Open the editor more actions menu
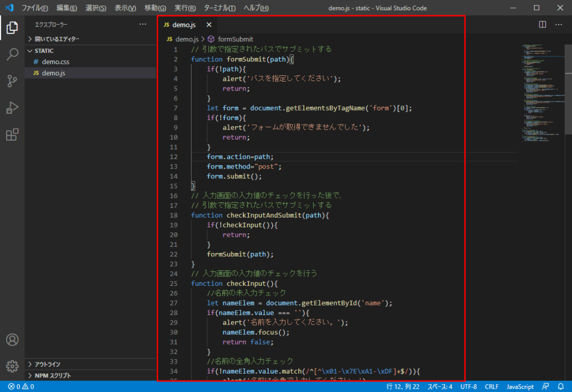 tap(558, 25)
